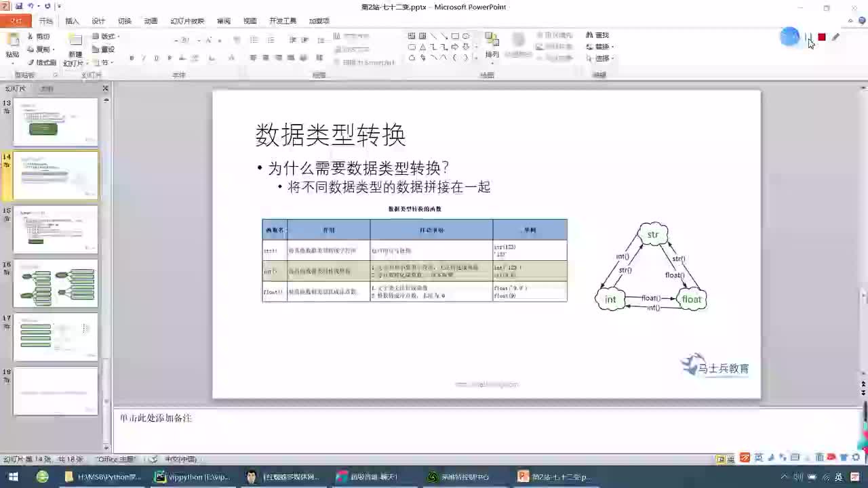Viewport: 868px width, 488px height.
Task: Select the 格式刷 (Format Painter) tool
Action: pos(41,62)
